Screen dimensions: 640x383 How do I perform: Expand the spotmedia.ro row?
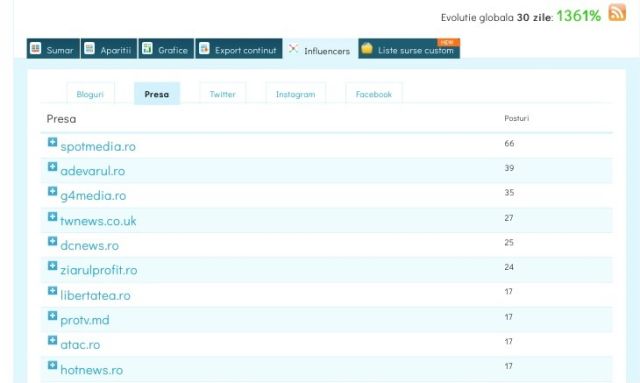point(52,142)
